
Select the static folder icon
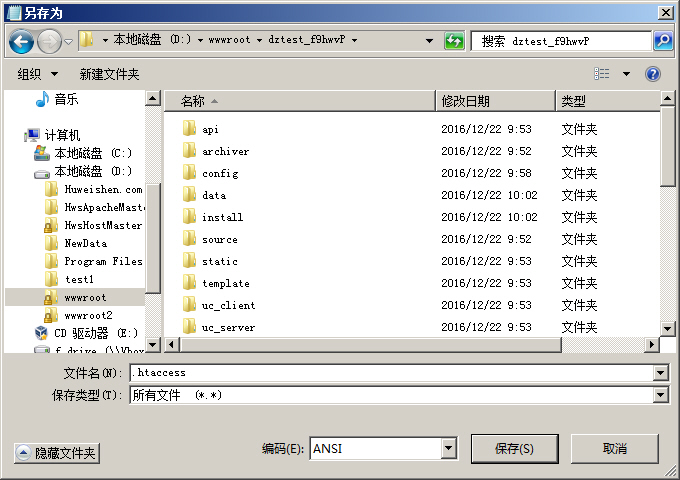pyautogui.click(x=189, y=261)
